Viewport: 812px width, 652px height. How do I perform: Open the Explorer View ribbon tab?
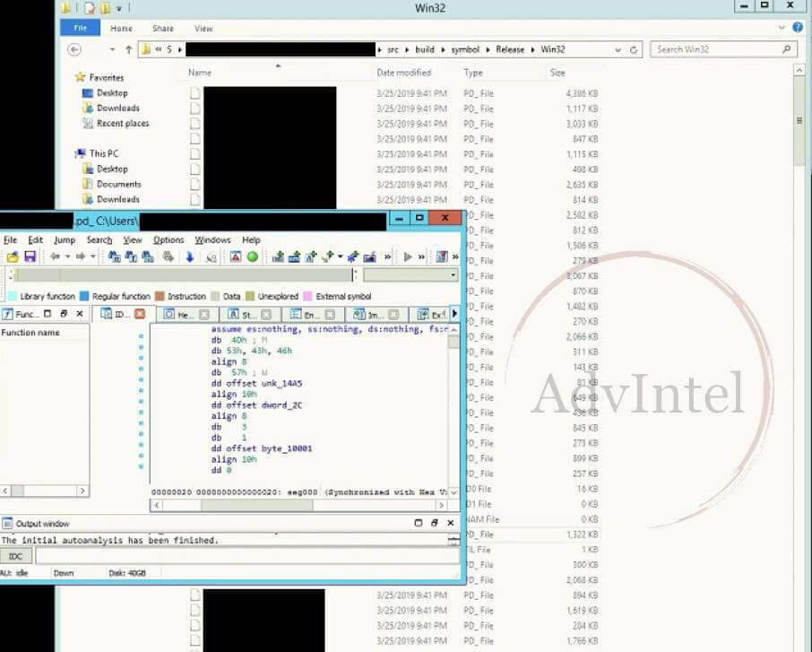(203, 28)
